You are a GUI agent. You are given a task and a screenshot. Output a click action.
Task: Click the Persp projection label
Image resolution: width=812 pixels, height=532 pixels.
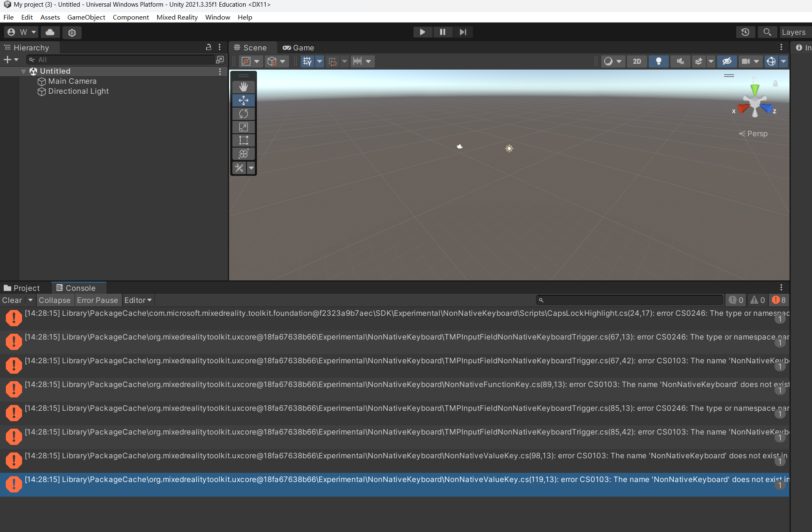[x=753, y=134]
